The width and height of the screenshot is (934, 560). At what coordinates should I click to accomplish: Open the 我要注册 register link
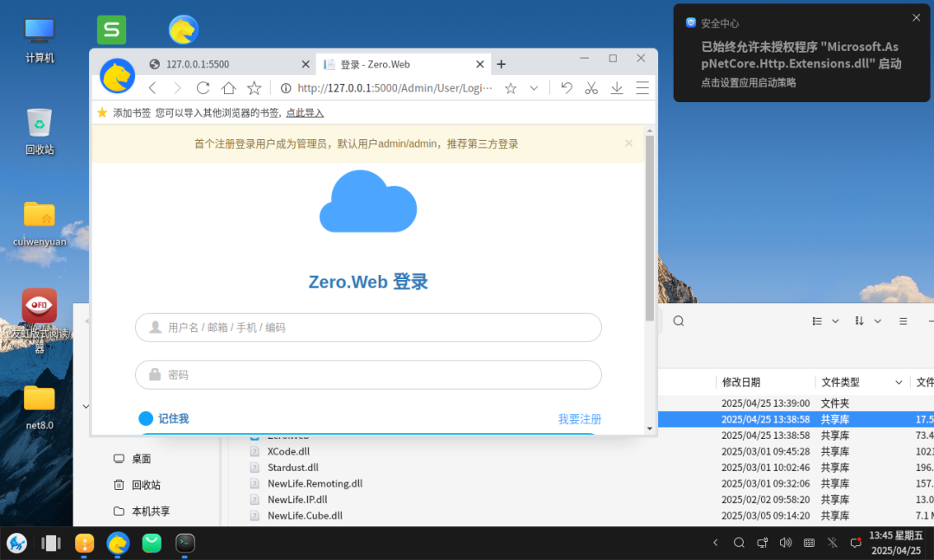(579, 419)
